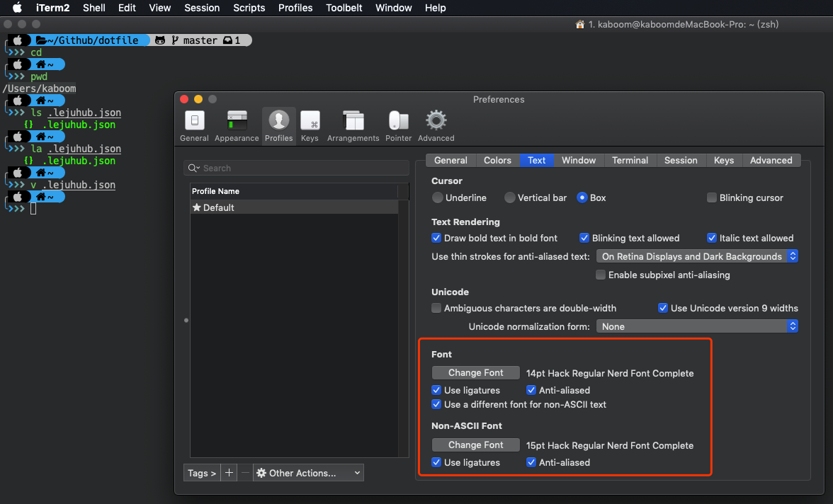Select Underline cursor option
This screenshot has width=833, height=504.
click(x=437, y=197)
